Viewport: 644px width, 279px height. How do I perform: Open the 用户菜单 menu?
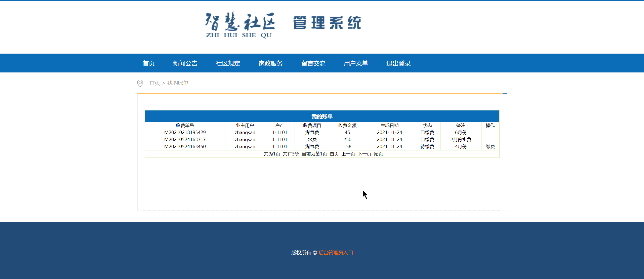tap(356, 63)
